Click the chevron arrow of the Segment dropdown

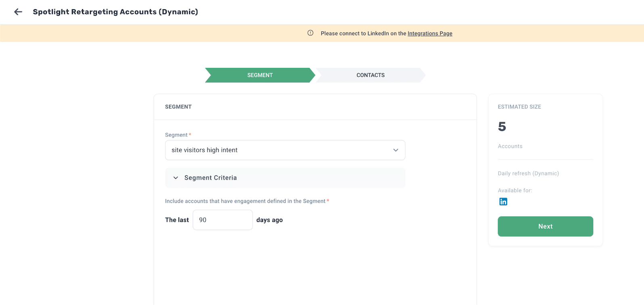coord(395,150)
